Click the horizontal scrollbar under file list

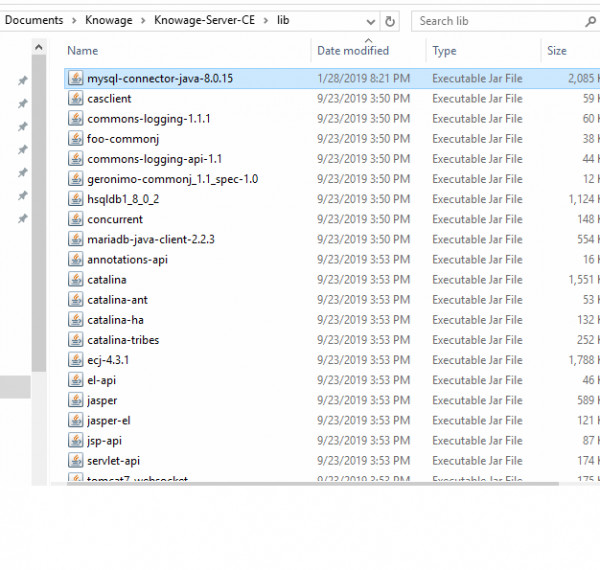tap(312, 484)
